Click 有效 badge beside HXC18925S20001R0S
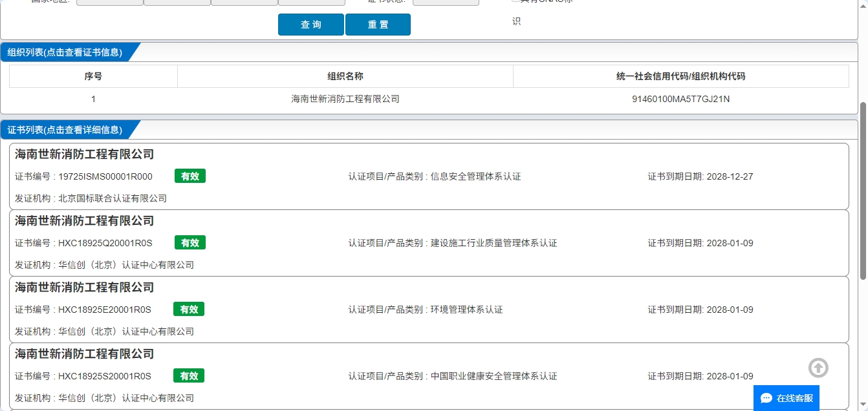 pos(189,376)
